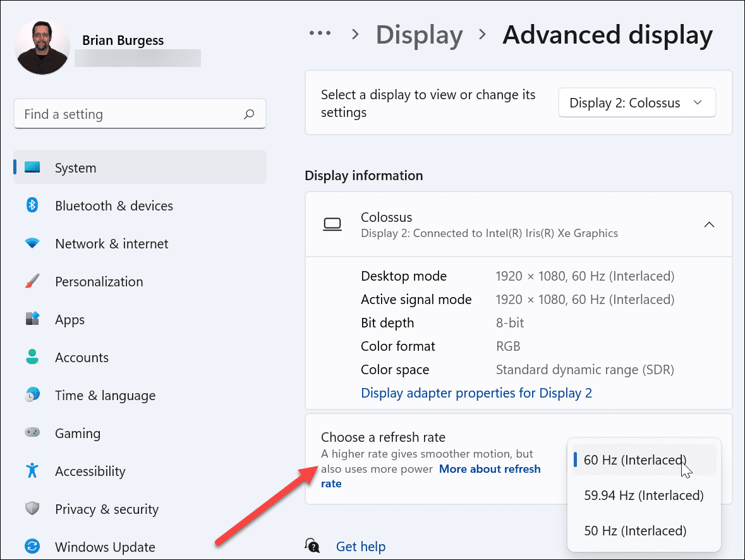Click the Display information heading

click(364, 176)
